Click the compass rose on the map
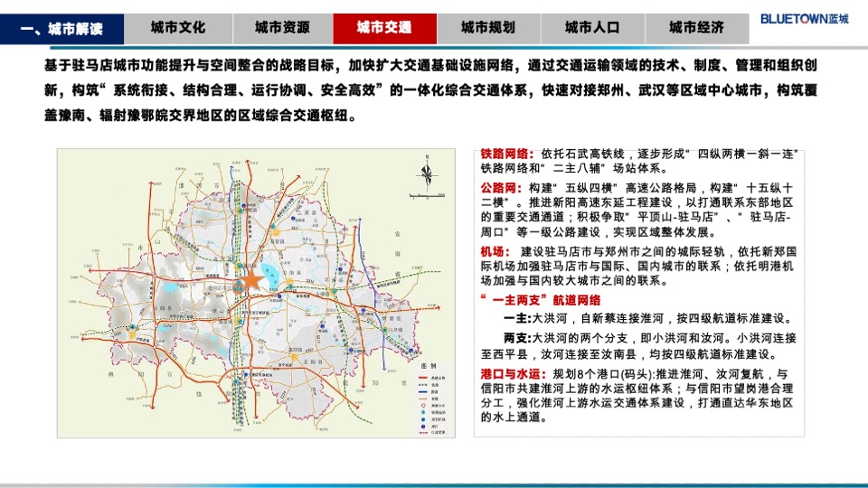This screenshot has width=868, height=488. click(x=428, y=174)
